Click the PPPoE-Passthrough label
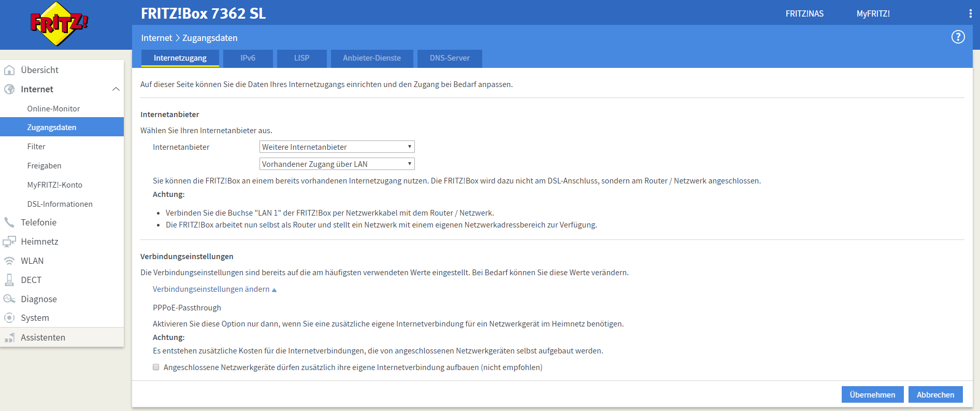This screenshot has width=980, height=411. coord(187,308)
